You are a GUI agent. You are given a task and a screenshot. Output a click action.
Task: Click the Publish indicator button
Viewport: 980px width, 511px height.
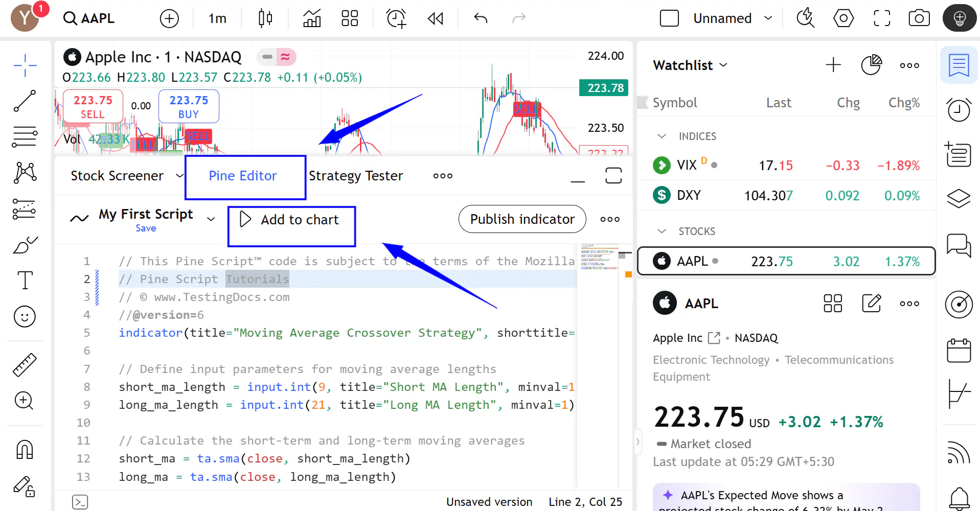coord(522,219)
